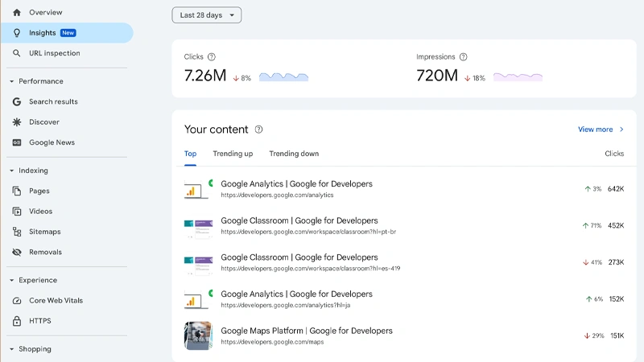Image resolution: width=644 pixels, height=362 pixels.
Task: Click the thumbnail of Classroom pt-br row
Action: (x=198, y=229)
